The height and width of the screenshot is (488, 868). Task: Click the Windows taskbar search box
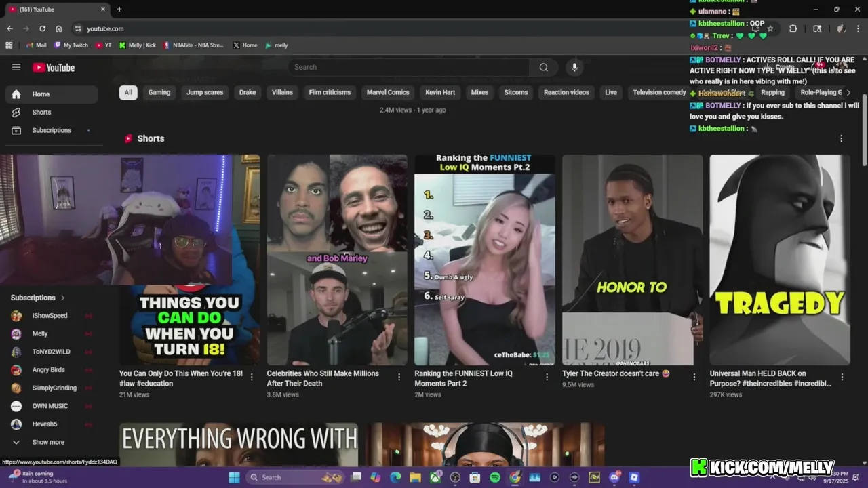click(296, 477)
